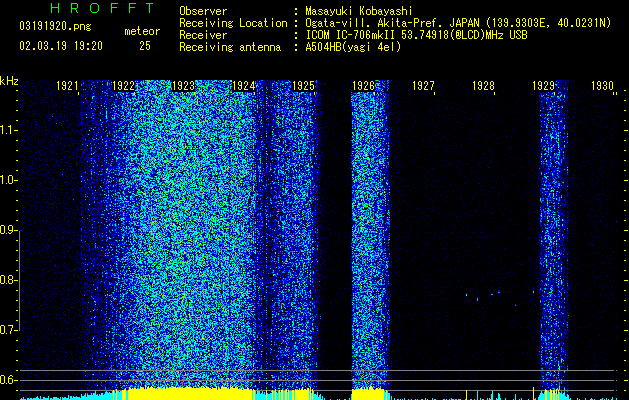The width and height of the screenshot is (629, 400).
Task: Click the 'Receiving antenna' label
Action: (x=230, y=47)
